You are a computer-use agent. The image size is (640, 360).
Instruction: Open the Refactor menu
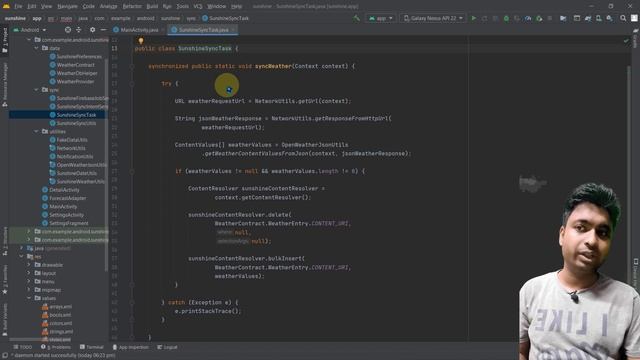click(132, 6)
